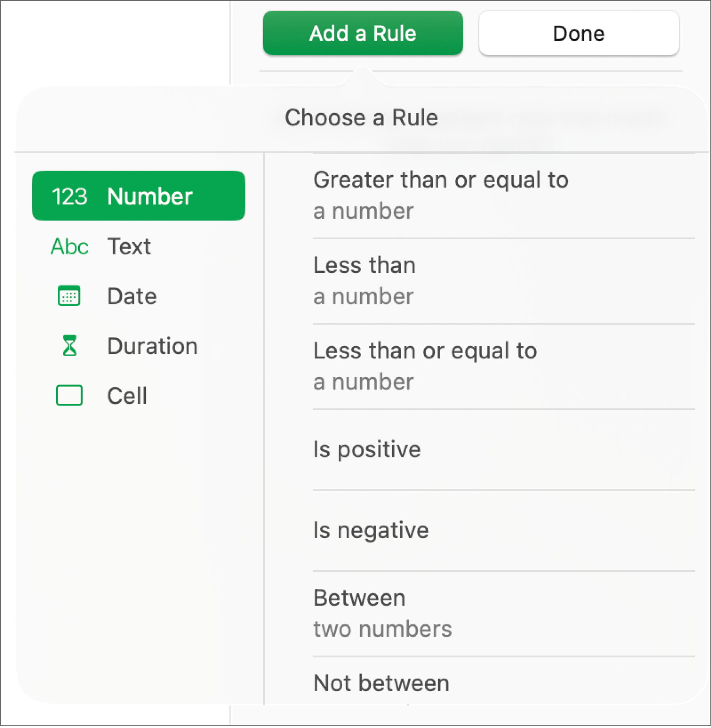Click the 123 number icon
The image size is (711, 728).
[70, 197]
